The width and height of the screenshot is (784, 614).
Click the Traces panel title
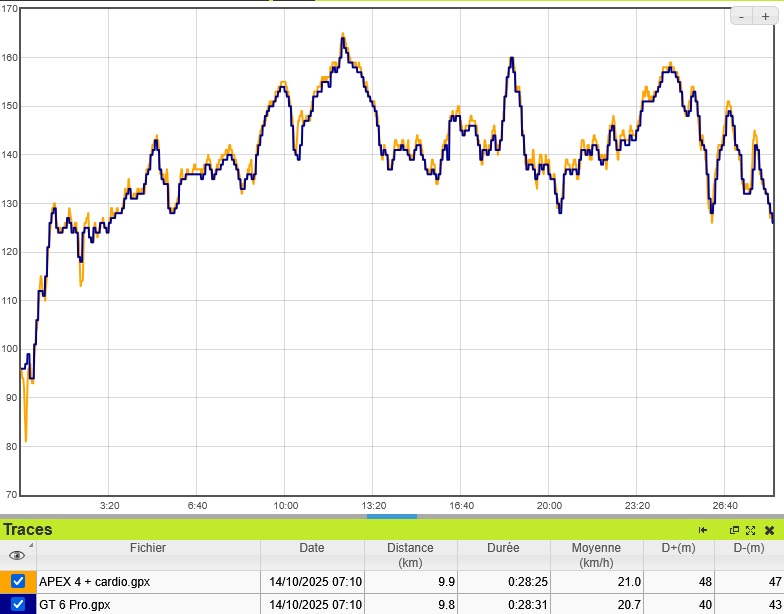click(x=28, y=530)
